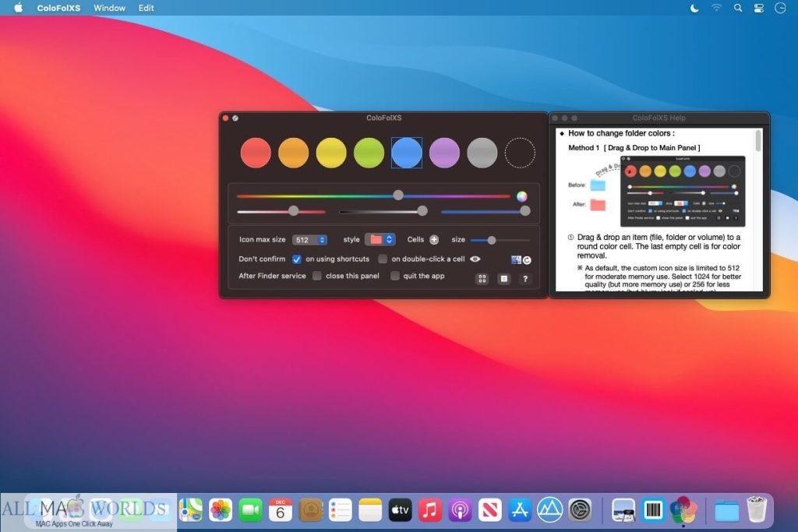Screen dimensions: 798x532
Task: Open the Apple menu
Action: click(x=19, y=8)
